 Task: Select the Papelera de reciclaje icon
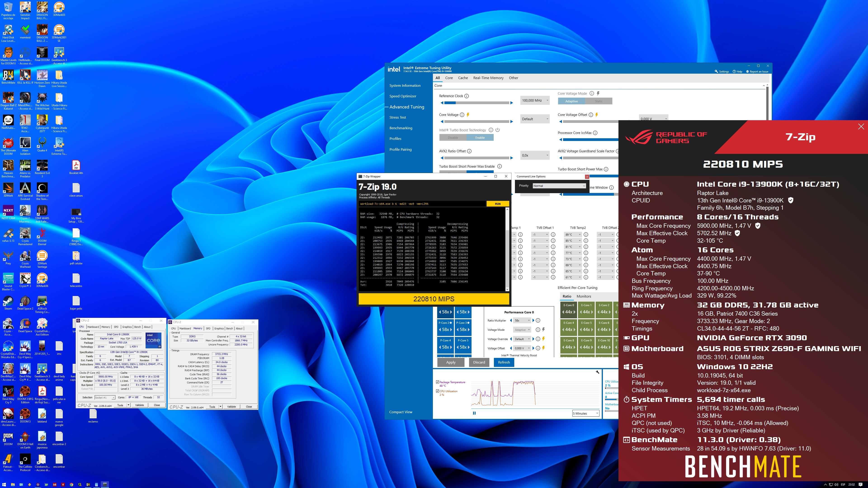pyautogui.click(x=8, y=10)
